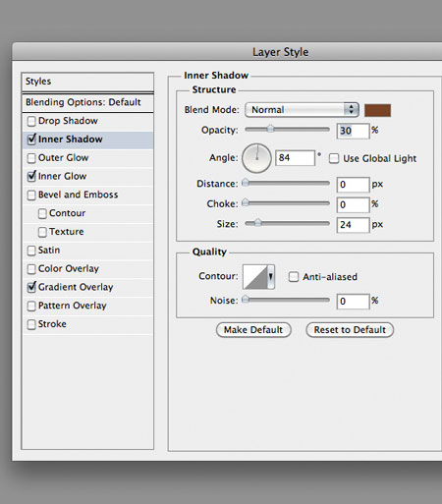The height and width of the screenshot is (504, 442).
Task: Select the Styles list header
Action: coord(87,82)
